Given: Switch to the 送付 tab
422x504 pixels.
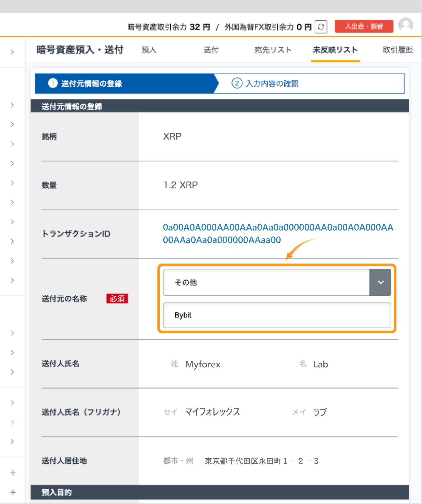Looking at the screenshot, I should coord(211,50).
